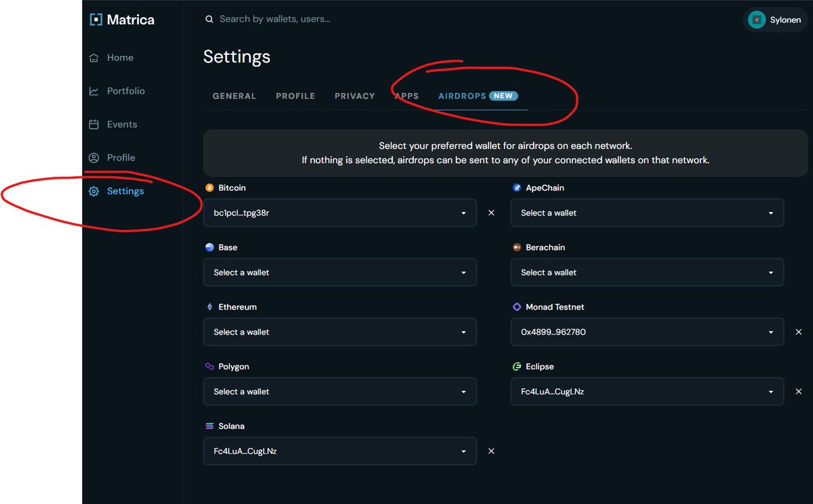The height and width of the screenshot is (504, 813).
Task: Click the Profile person icon in sidebar
Action: click(x=93, y=157)
